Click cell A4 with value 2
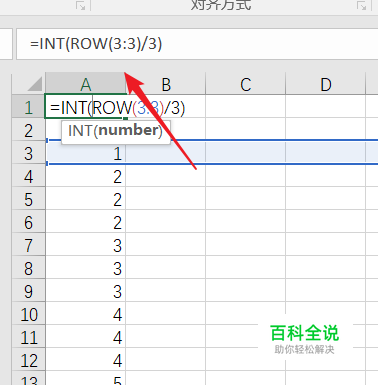The image size is (378, 385). coord(85,176)
